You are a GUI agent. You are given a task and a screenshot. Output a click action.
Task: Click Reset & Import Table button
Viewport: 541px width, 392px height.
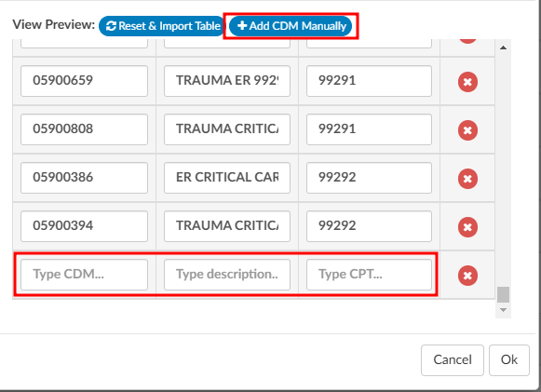pyautogui.click(x=163, y=26)
